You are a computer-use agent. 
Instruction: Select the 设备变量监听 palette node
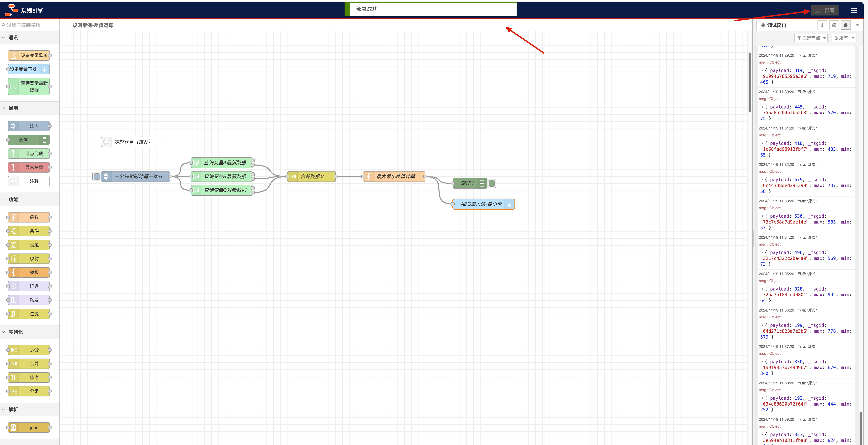click(29, 56)
